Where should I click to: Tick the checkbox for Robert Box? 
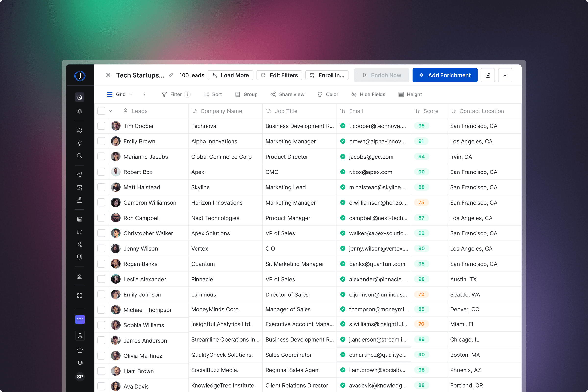click(x=101, y=172)
